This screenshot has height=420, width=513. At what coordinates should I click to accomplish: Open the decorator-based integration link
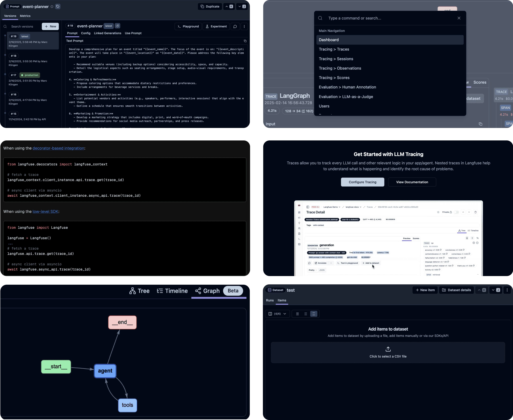(58, 148)
